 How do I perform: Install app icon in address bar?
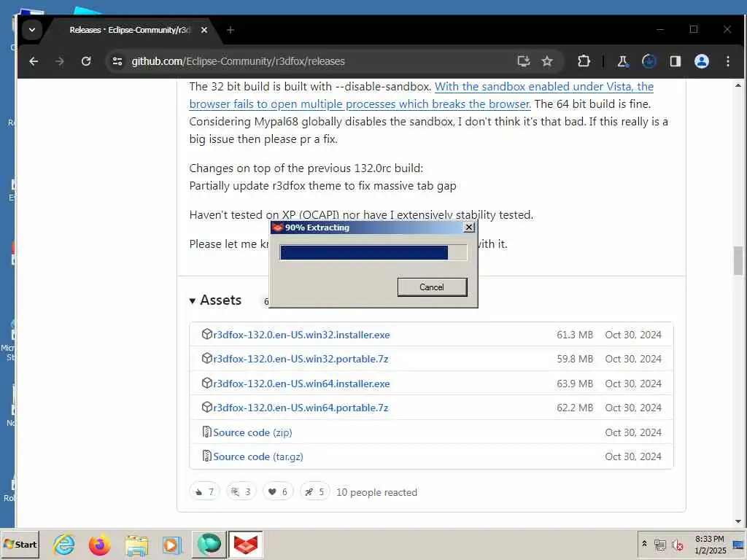tap(524, 61)
